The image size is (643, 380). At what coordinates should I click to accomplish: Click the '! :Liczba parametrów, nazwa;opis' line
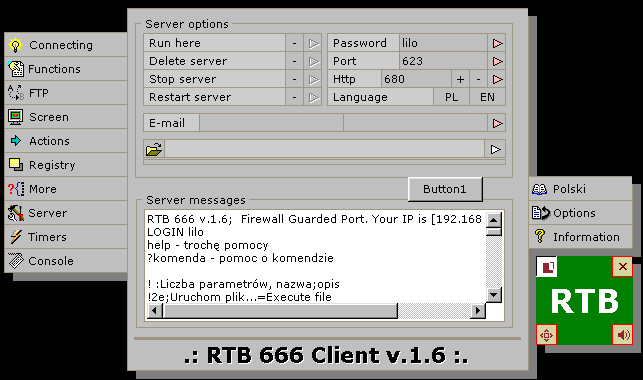243,284
